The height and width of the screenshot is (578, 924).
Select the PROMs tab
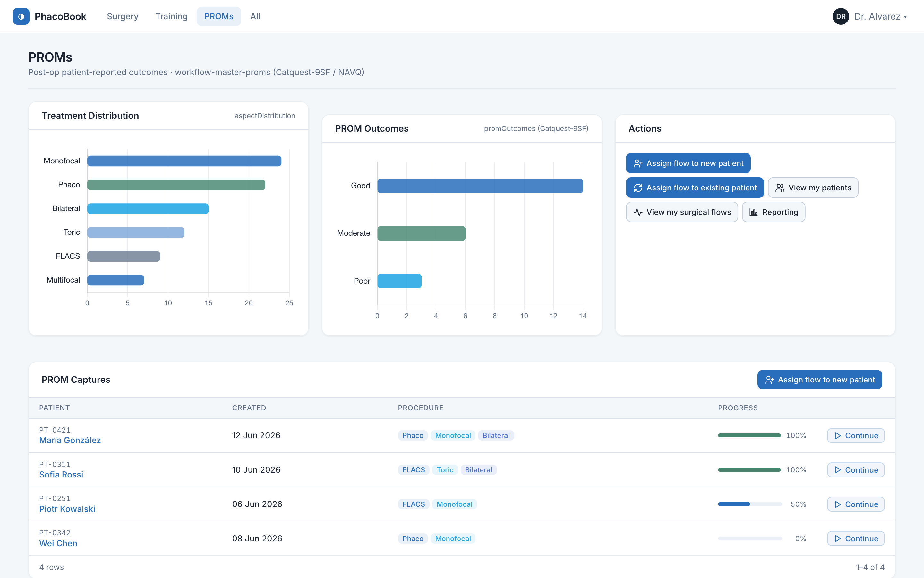coord(219,16)
